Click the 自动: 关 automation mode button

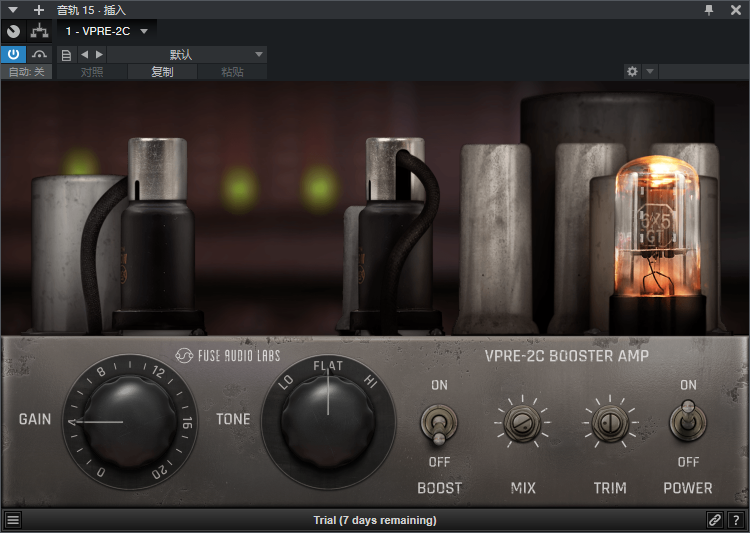[26, 72]
